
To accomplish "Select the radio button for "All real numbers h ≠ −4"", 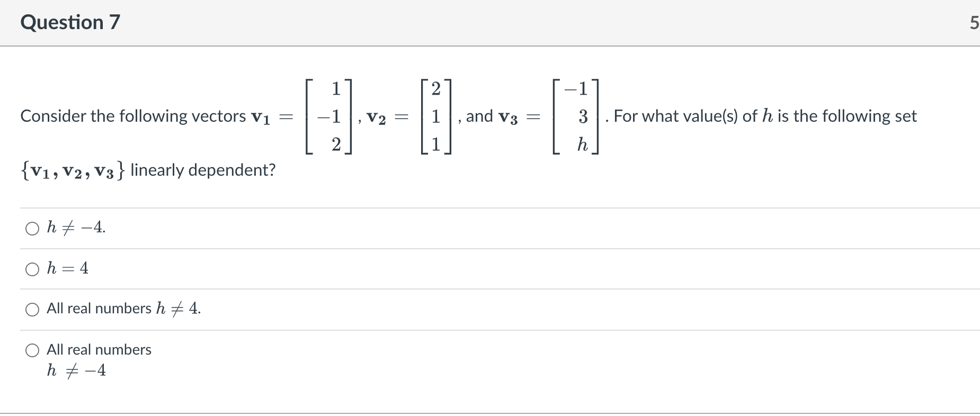I will 33,349.
